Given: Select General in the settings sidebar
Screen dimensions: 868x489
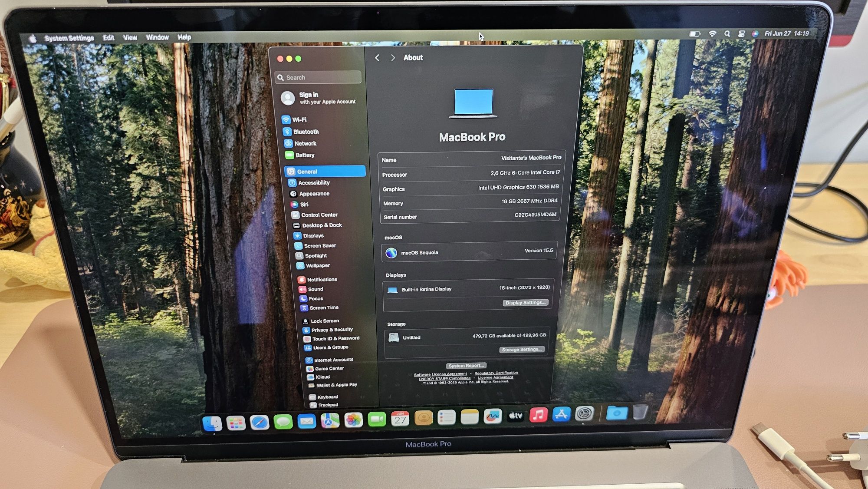Looking at the screenshot, I should pos(325,172).
